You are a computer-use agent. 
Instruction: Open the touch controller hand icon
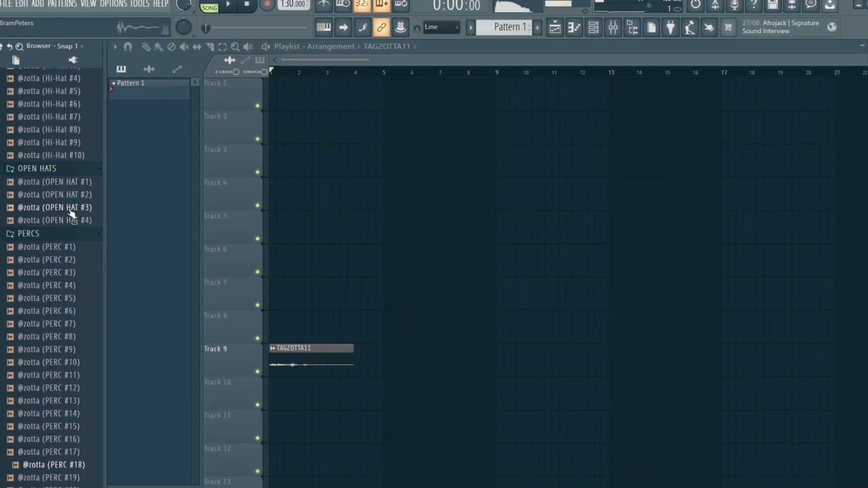click(709, 27)
